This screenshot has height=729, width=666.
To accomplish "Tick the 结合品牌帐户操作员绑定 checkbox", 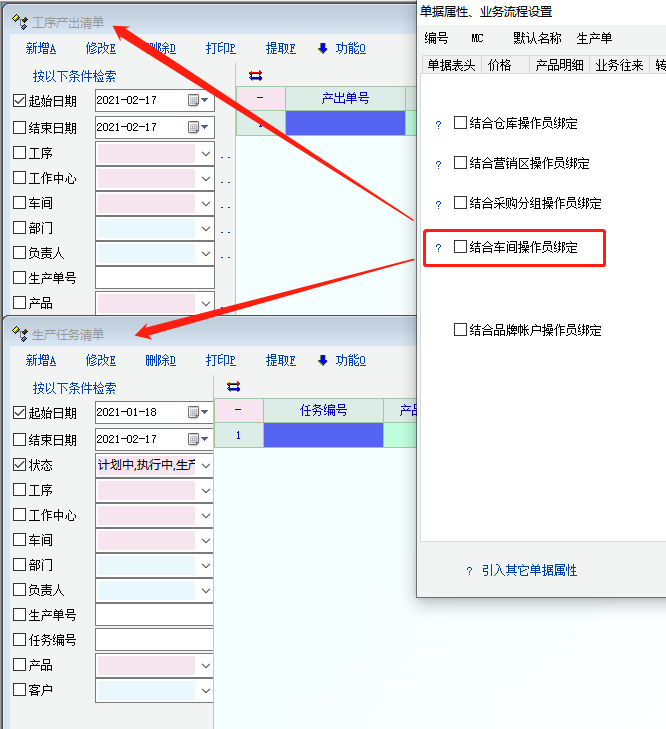I will [461, 329].
